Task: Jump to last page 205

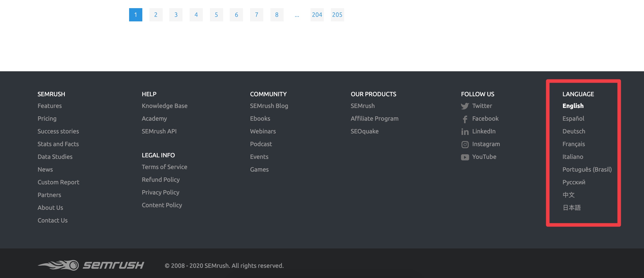Action: pos(337,15)
